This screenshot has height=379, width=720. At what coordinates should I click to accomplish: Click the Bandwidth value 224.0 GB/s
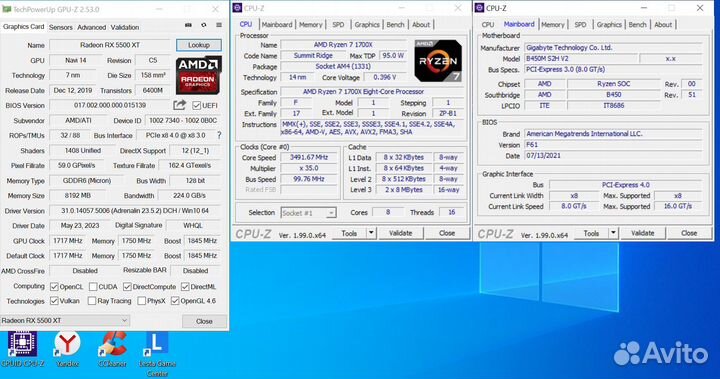tap(189, 195)
